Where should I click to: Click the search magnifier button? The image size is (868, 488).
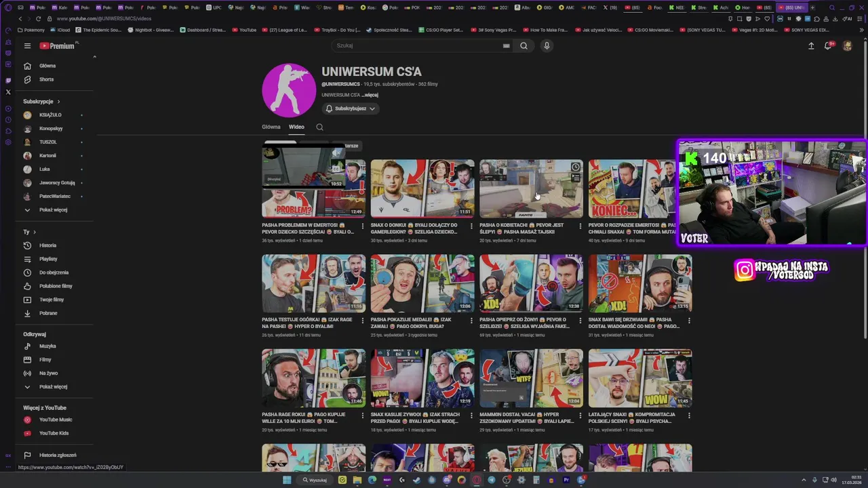[x=524, y=45]
